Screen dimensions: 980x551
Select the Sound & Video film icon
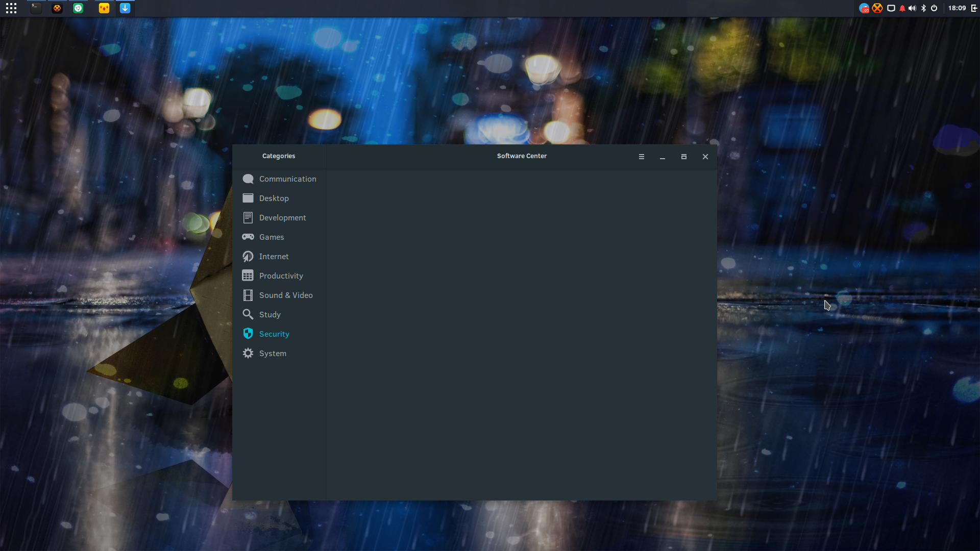(x=248, y=295)
